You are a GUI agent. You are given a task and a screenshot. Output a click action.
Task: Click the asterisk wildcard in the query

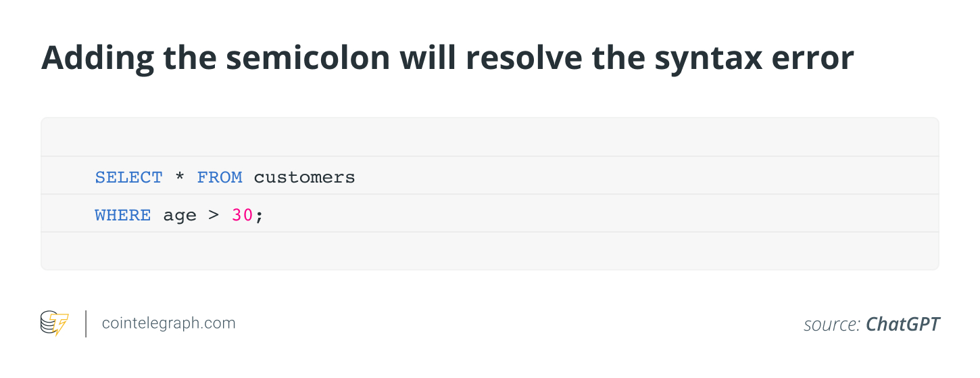coord(180,178)
